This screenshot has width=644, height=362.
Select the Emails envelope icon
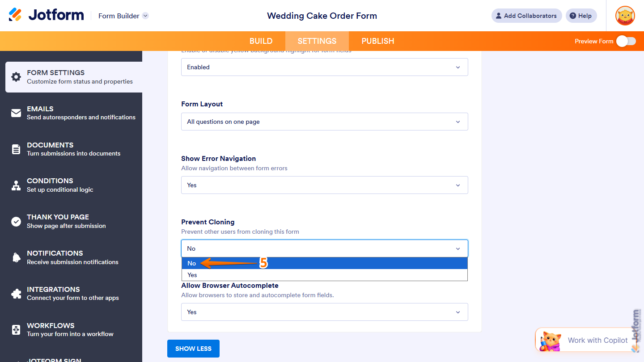tap(16, 113)
